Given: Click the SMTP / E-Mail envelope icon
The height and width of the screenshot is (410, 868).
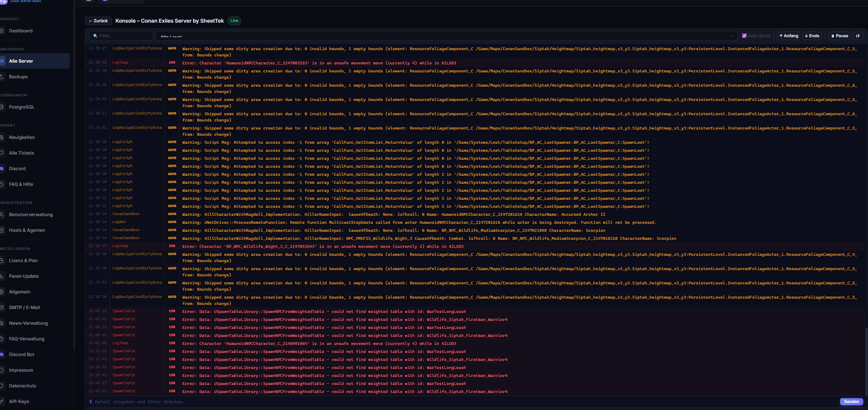Looking at the screenshot, I should point(1,308).
